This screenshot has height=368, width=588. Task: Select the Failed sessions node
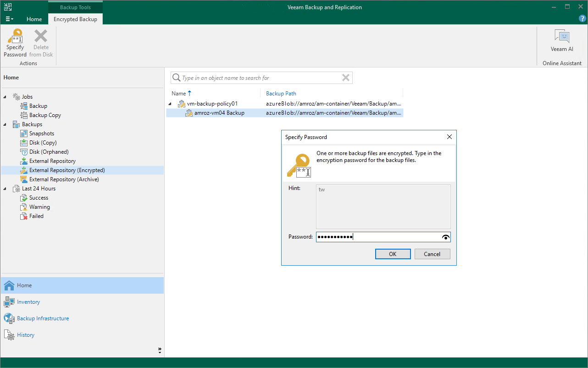pyautogui.click(x=36, y=216)
